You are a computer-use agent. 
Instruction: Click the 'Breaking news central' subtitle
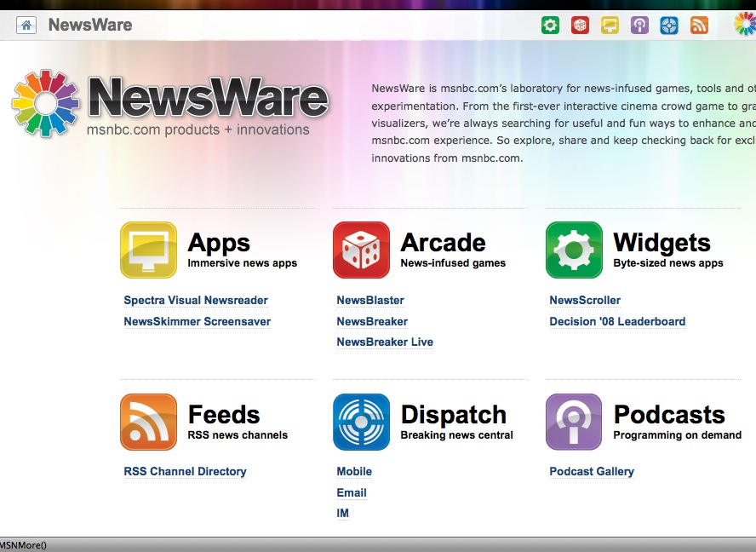click(x=456, y=435)
